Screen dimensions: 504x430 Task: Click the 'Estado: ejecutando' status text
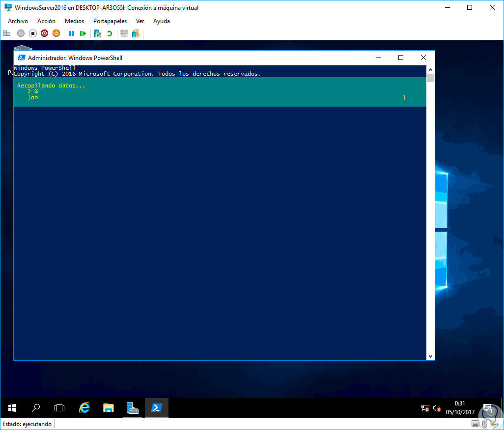[27, 424]
